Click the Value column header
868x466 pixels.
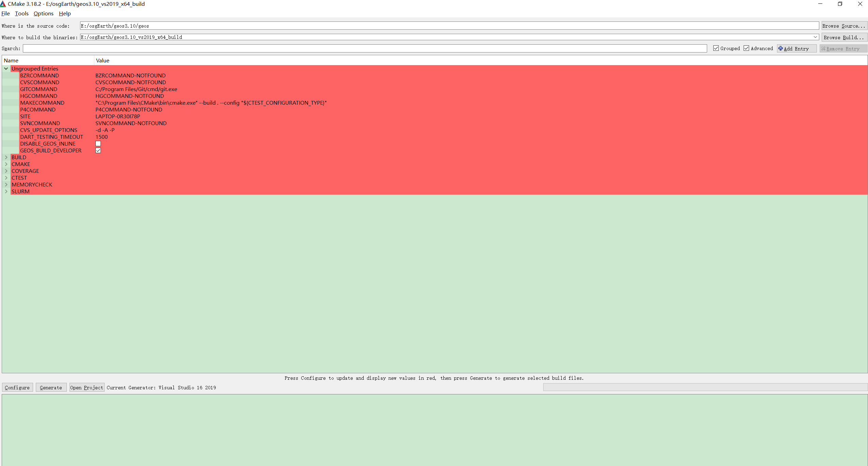click(x=481, y=60)
